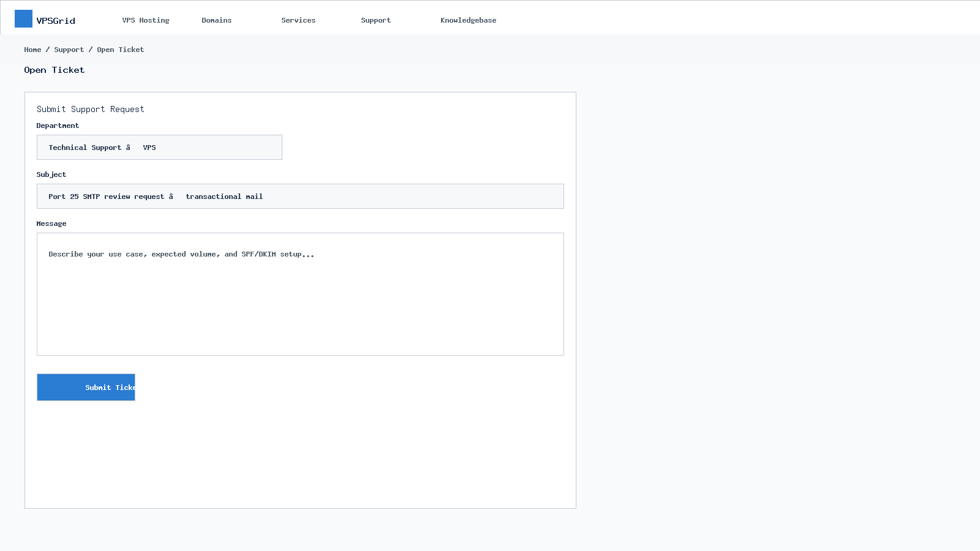Click into the Message text area

point(300,294)
